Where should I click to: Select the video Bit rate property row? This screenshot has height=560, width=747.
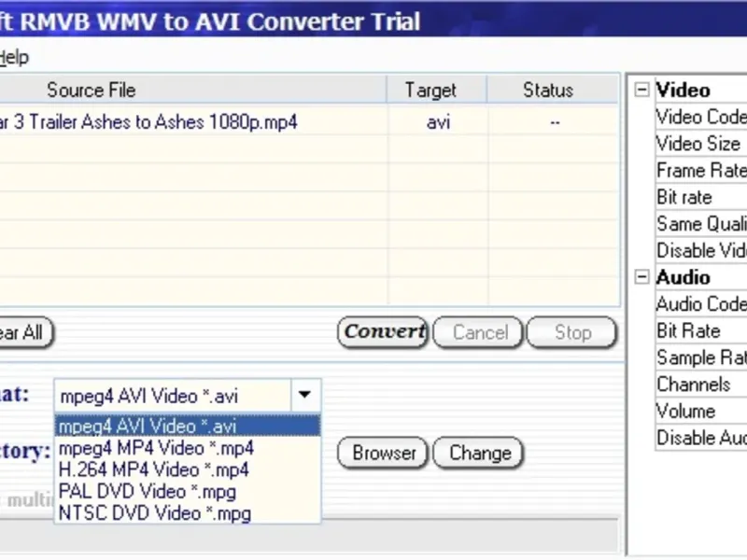tap(701, 197)
